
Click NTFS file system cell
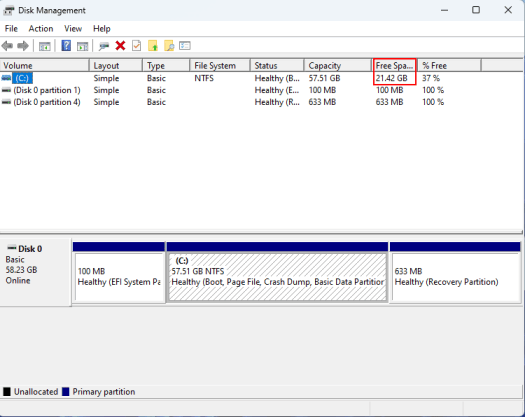(x=204, y=78)
